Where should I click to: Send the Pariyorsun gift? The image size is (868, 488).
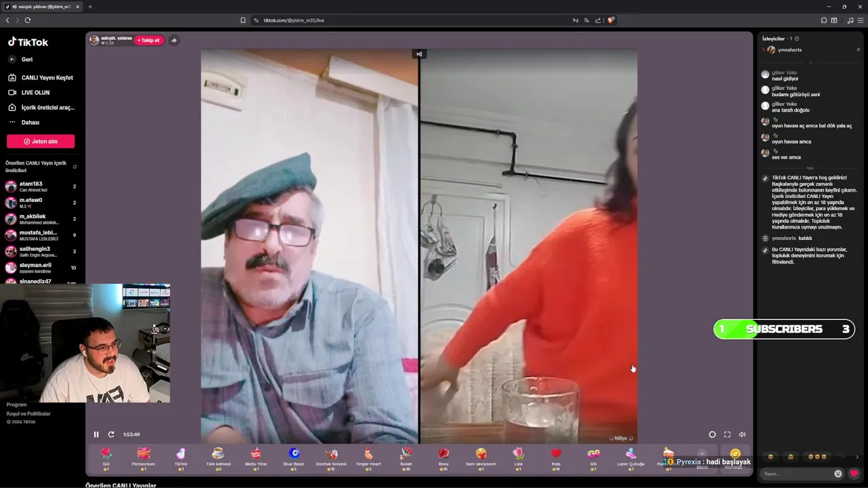pyautogui.click(x=143, y=458)
